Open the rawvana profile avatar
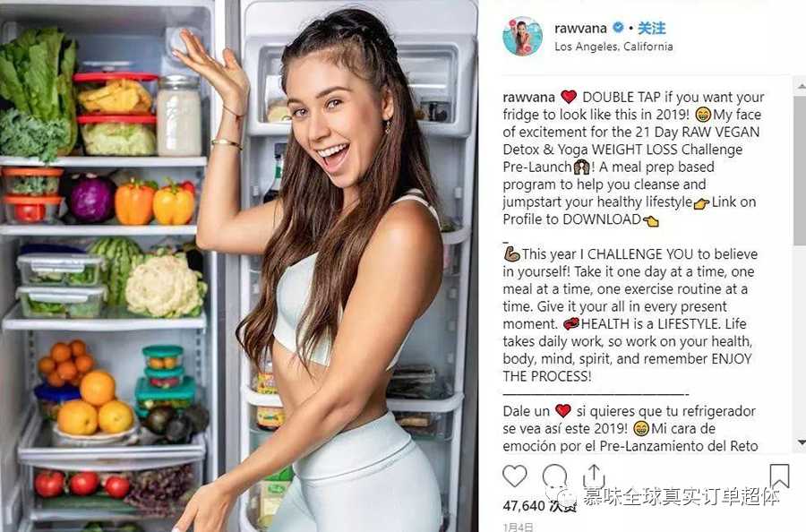 pyautogui.click(x=522, y=37)
